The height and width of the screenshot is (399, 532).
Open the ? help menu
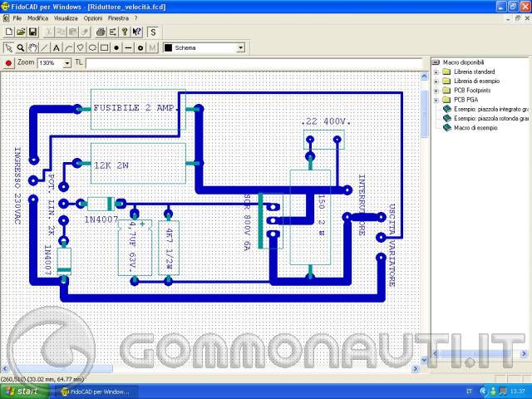tap(135, 18)
